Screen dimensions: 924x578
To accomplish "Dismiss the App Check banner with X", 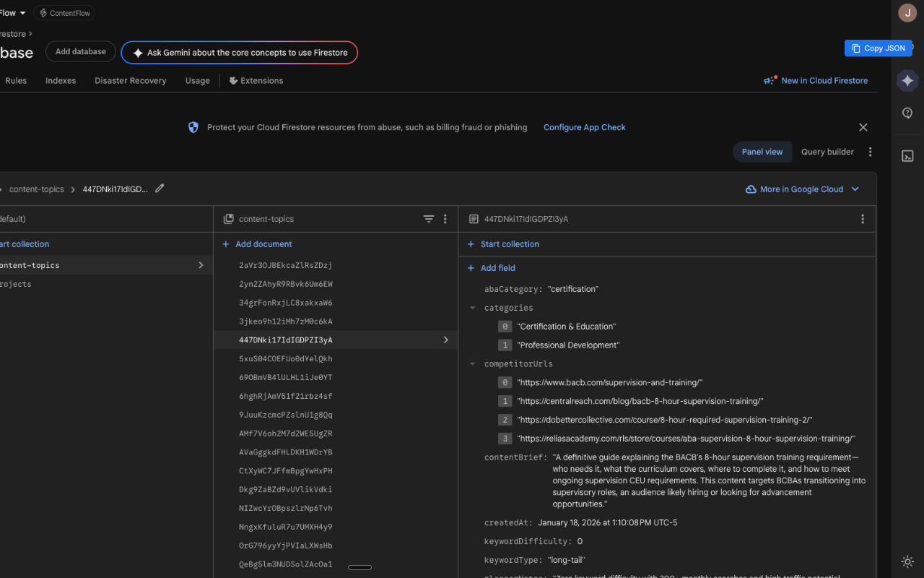I will [x=863, y=127].
